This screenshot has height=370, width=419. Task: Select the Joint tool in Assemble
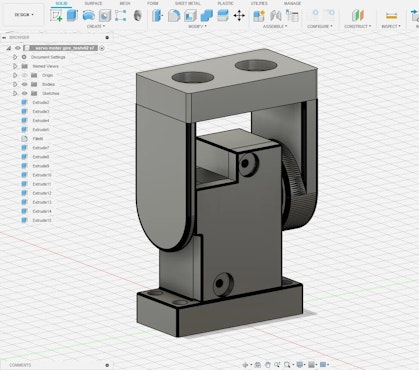(276, 15)
